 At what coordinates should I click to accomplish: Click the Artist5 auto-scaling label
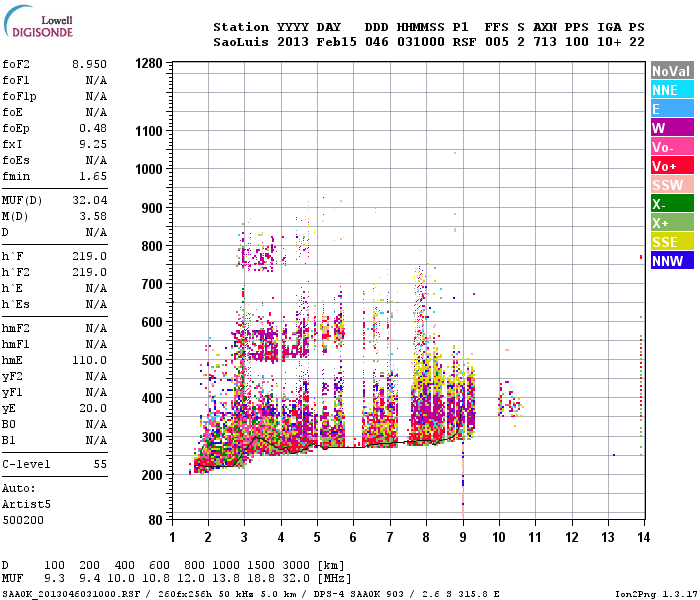click(x=26, y=504)
